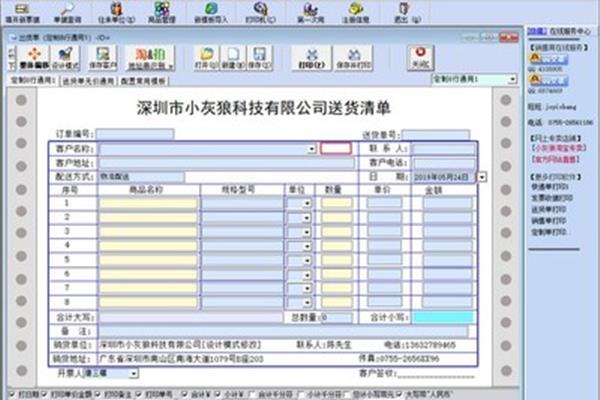Open the 打印机 printer settings icon
The height and width of the screenshot is (400, 600).
[x=261, y=12]
